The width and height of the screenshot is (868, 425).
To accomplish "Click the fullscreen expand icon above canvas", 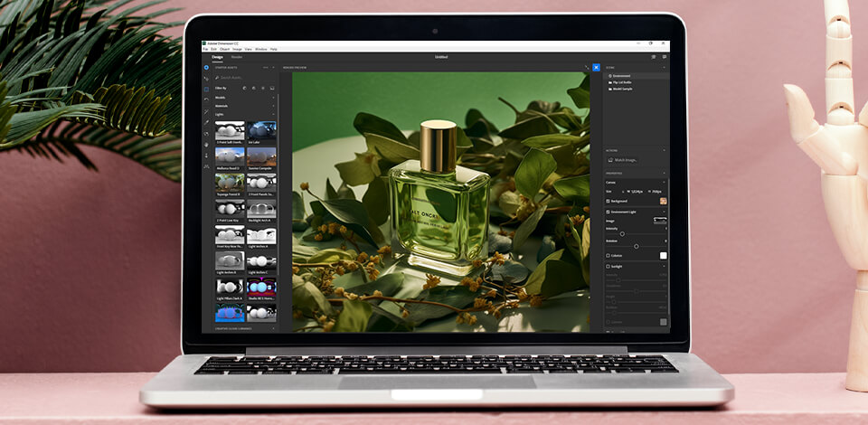I will click(x=587, y=68).
